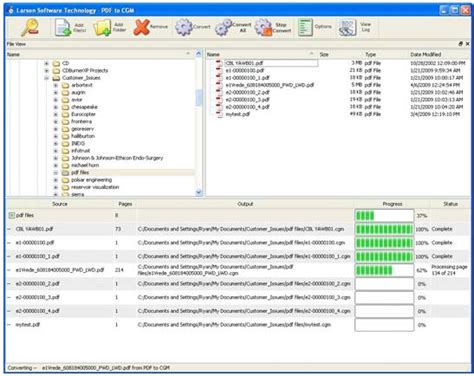Click the PDF icon of e1-00000100_1.pdf
Screen dimensions: 474x376
click(x=219, y=78)
